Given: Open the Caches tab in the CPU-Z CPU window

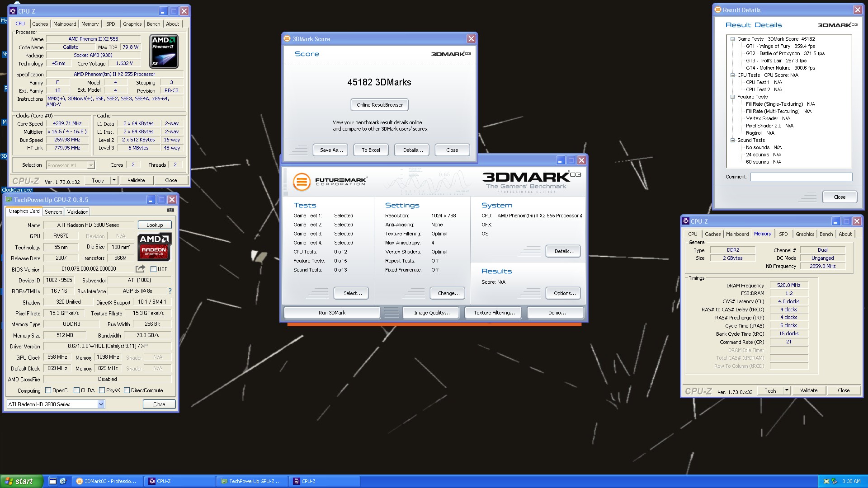Looking at the screenshot, I should click(x=40, y=24).
